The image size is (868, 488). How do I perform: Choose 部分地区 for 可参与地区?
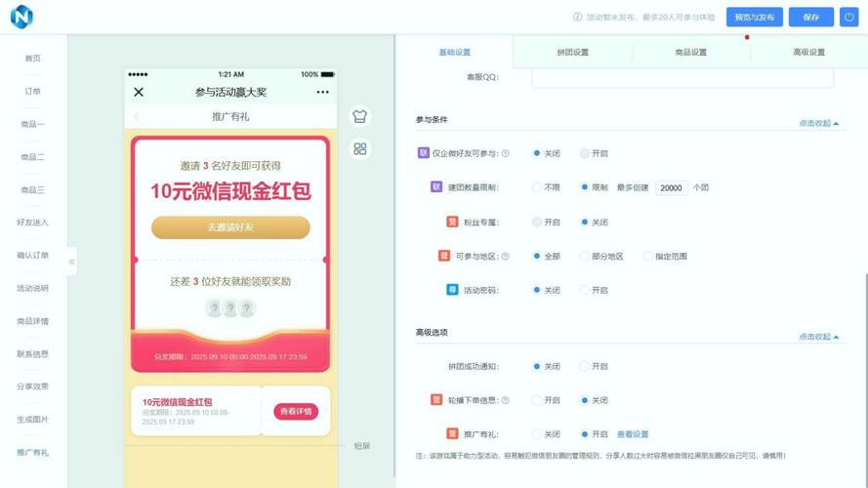point(584,256)
